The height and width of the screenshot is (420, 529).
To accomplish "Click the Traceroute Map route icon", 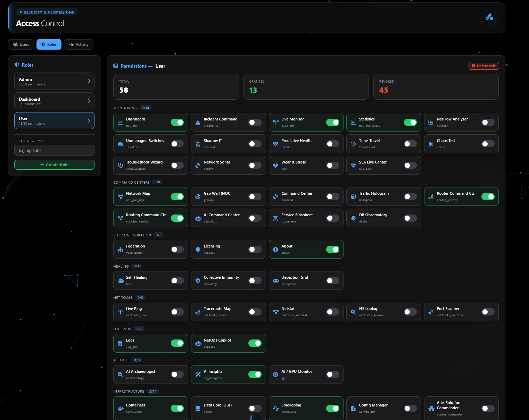I will point(198,312).
